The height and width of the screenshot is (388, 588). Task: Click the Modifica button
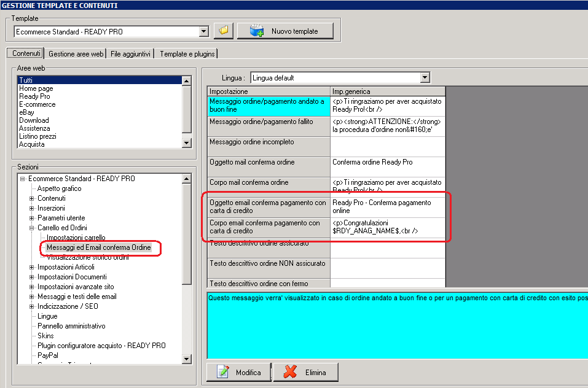(238, 372)
